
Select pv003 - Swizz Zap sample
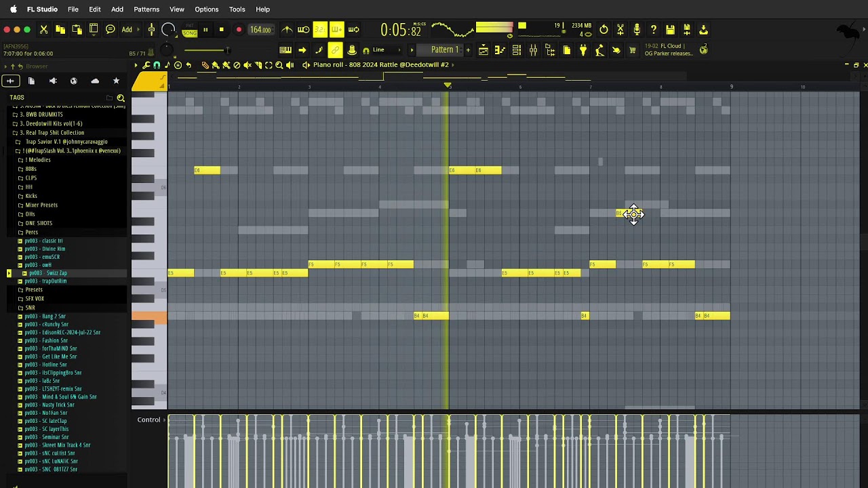click(48, 273)
